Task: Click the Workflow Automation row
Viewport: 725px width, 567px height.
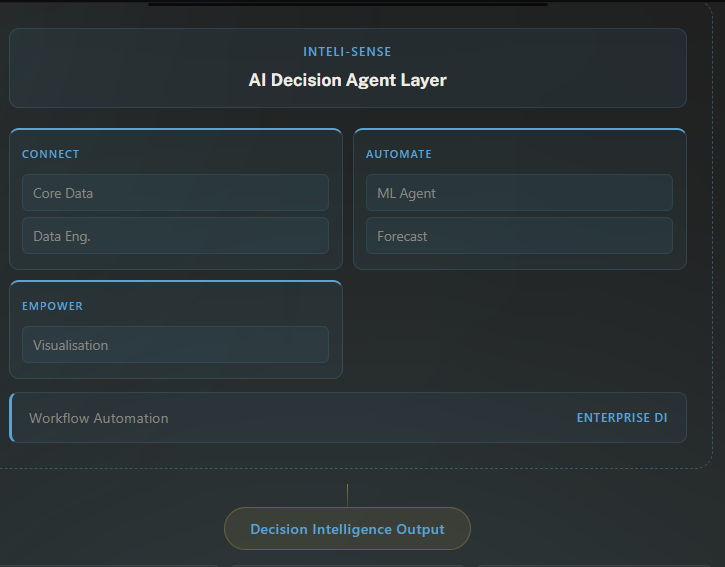Action: pos(348,418)
